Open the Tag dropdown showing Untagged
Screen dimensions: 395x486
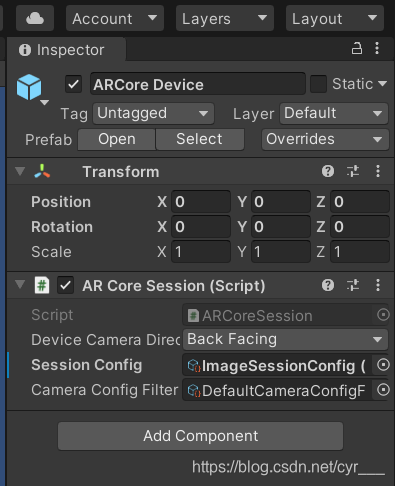click(153, 113)
